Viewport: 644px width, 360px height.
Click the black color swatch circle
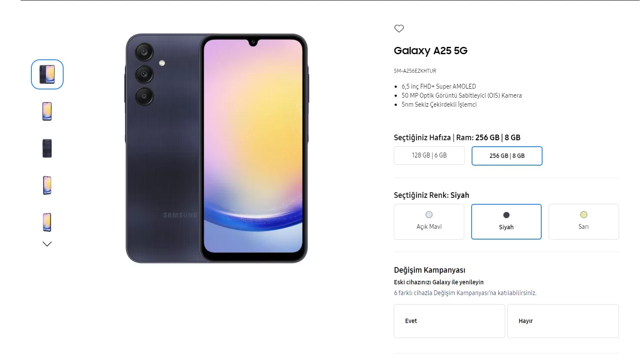pos(506,215)
